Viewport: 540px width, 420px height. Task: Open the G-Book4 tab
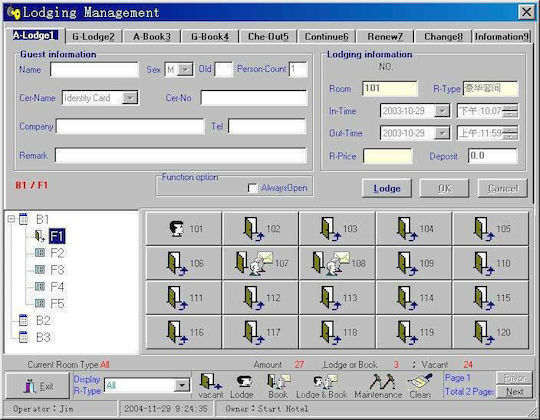point(210,37)
